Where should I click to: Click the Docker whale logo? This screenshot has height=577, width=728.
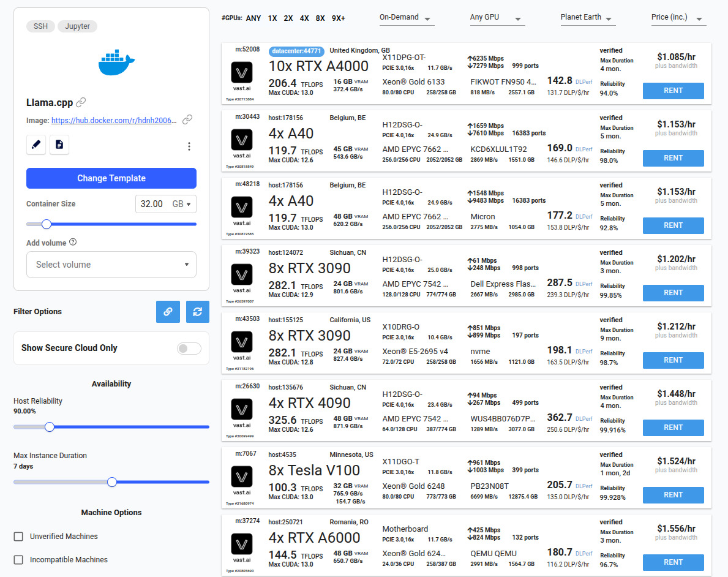(x=116, y=62)
